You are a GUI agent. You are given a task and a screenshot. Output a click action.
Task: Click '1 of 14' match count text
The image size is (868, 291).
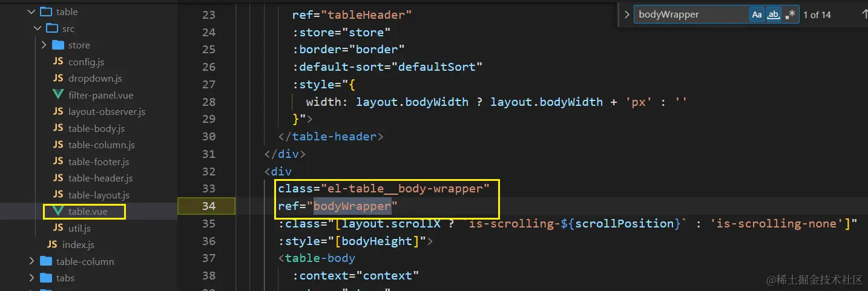[x=817, y=15]
